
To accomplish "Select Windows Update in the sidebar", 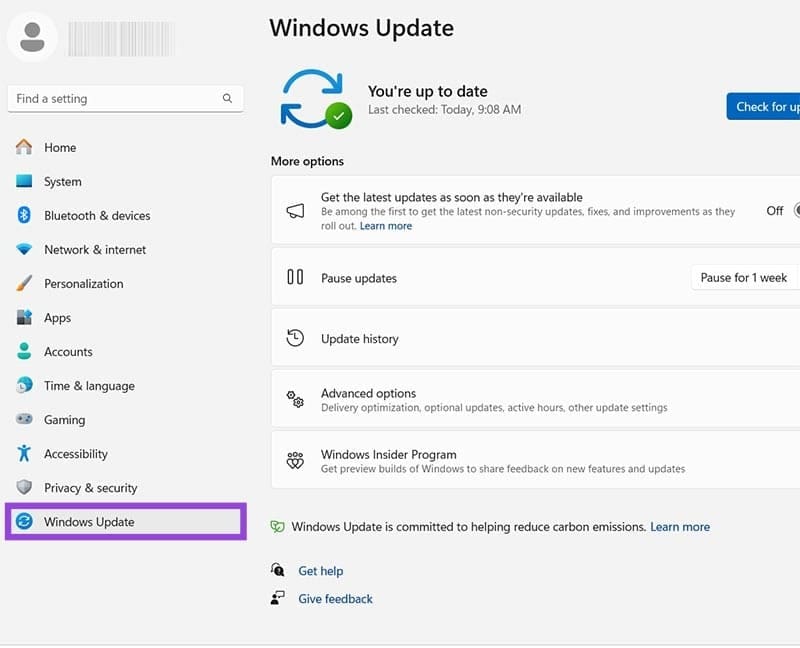I will pos(125,521).
